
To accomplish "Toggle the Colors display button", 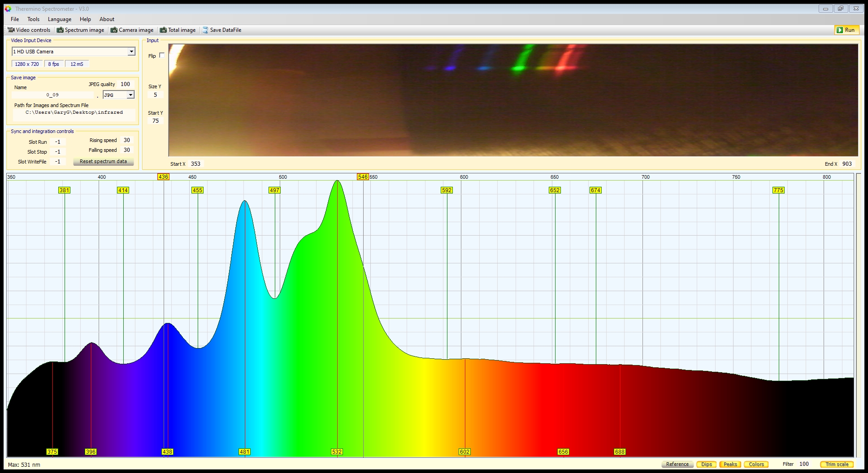I will (756, 464).
